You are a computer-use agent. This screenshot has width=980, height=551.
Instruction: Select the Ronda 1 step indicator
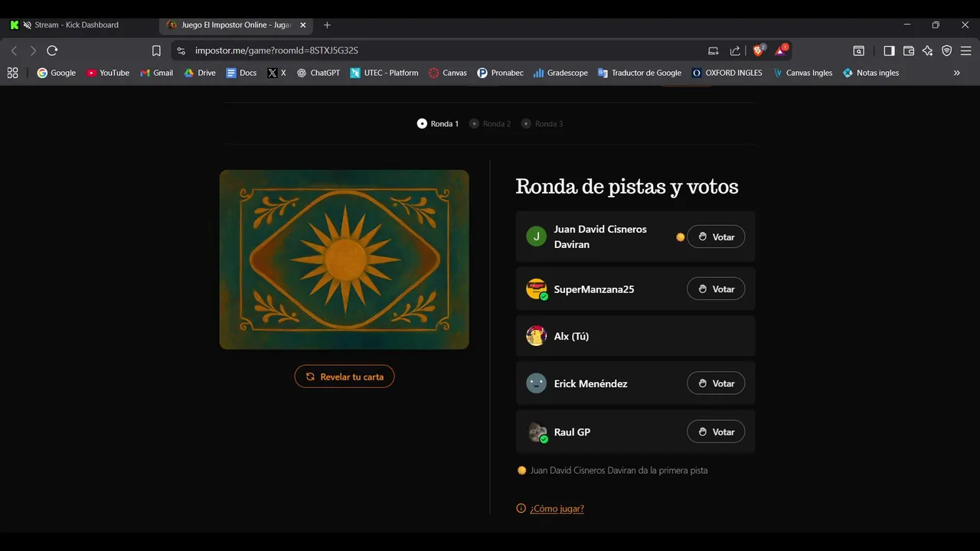click(438, 124)
